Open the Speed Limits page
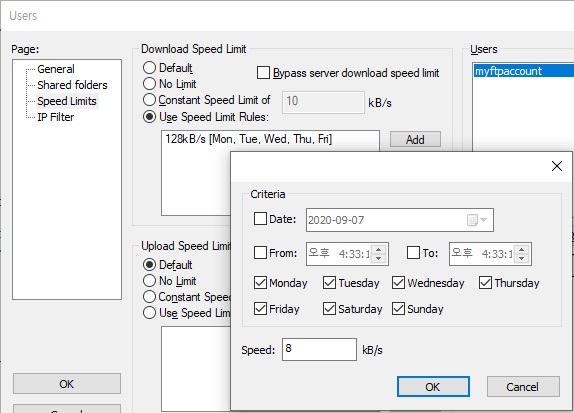 [67, 101]
